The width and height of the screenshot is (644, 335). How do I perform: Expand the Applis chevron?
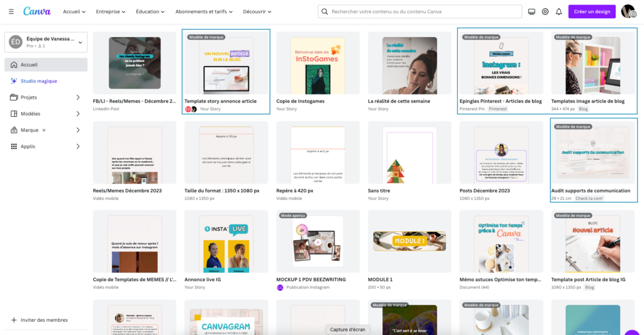(x=78, y=146)
